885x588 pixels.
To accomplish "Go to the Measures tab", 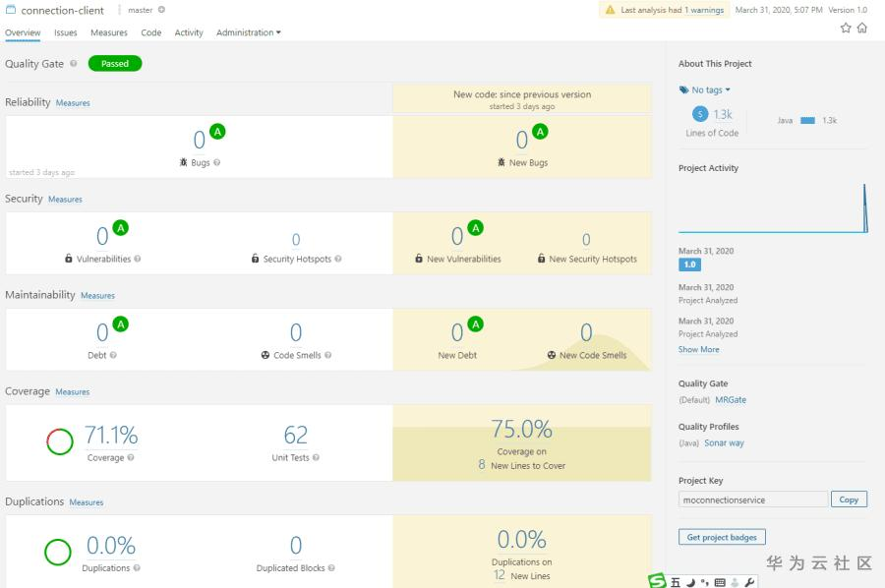I will click(109, 32).
